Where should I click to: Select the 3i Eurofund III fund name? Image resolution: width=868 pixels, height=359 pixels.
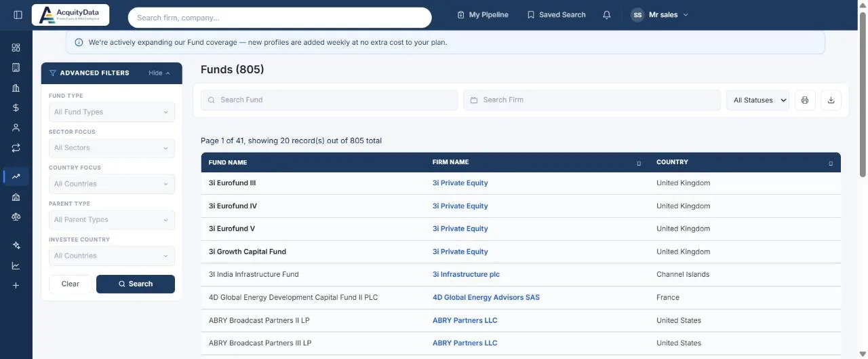point(232,183)
